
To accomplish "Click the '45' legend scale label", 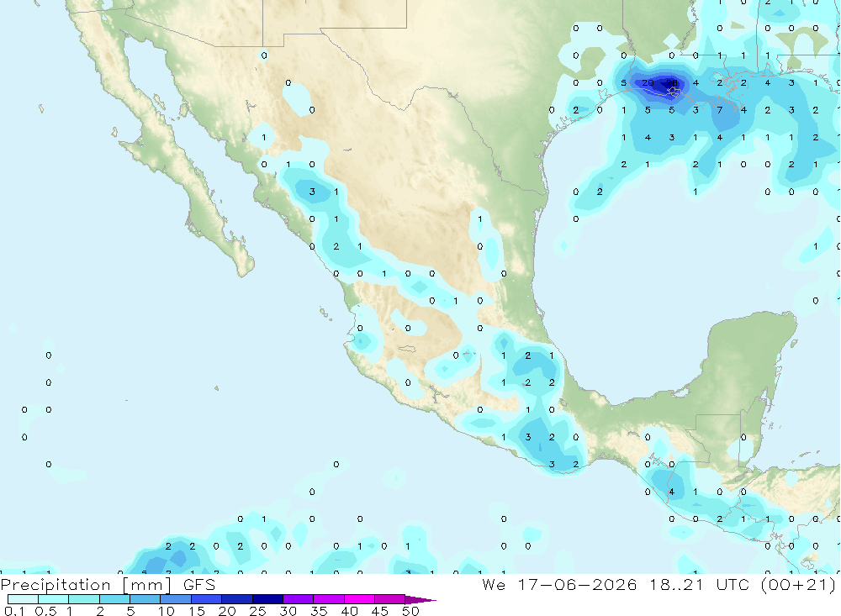I will click(380, 611).
